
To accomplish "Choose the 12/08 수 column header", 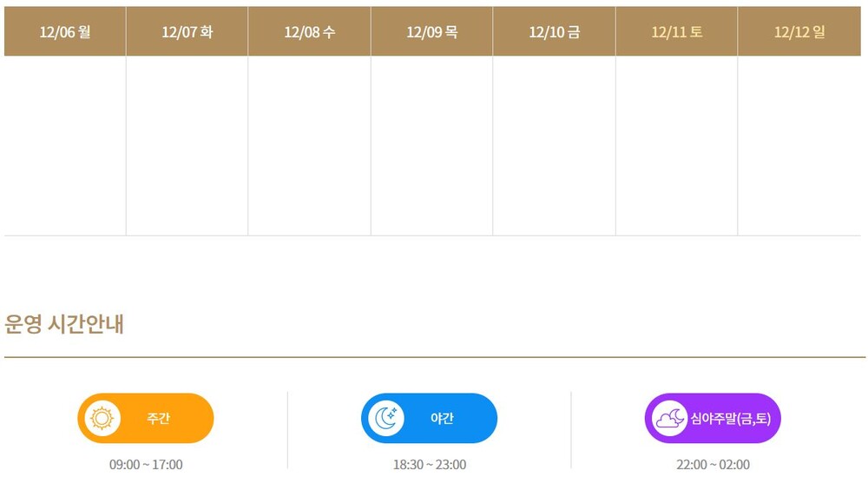I will point(310,31).
